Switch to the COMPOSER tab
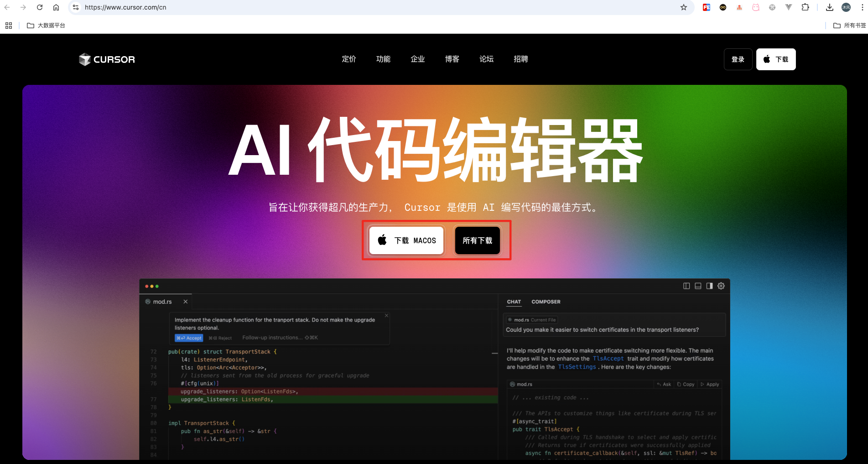This screenshot has height=464, width=868. (546, 302)
